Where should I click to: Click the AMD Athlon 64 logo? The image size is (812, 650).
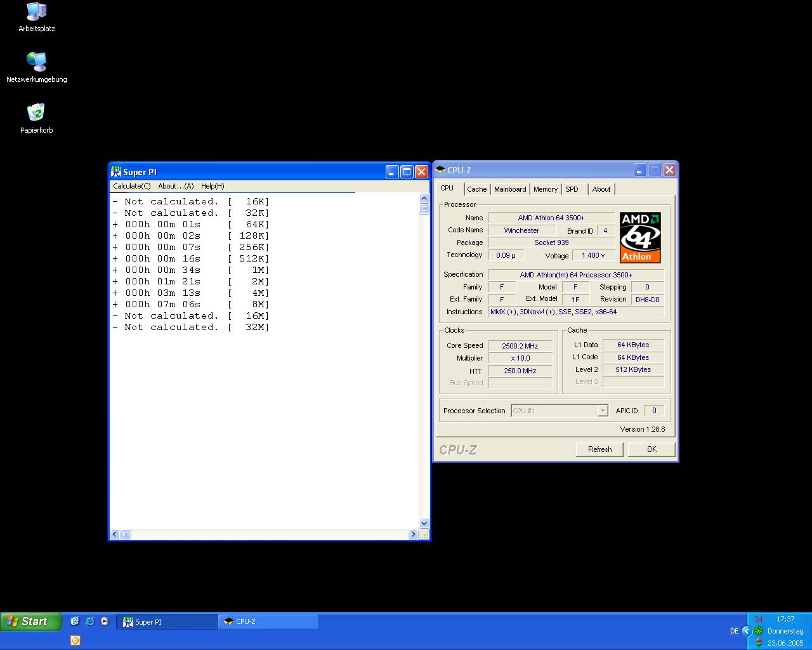(x=640, y=237)
